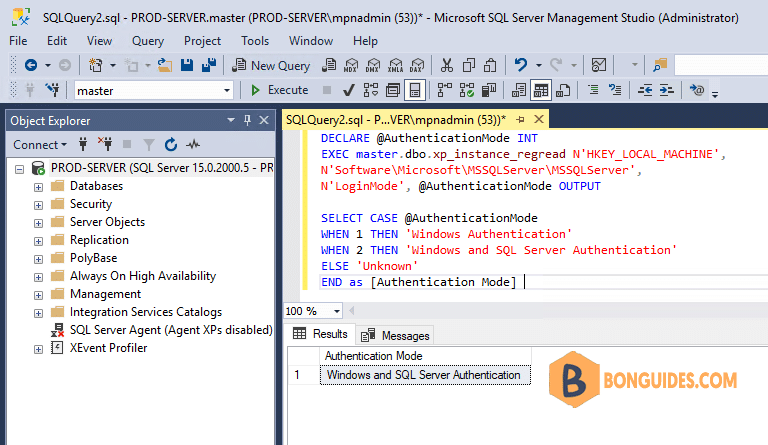Image resolution: width=768 pixels, height=445 pixels.
Task: Open the Activity Monitor icon
Action: tap(599, 65)
